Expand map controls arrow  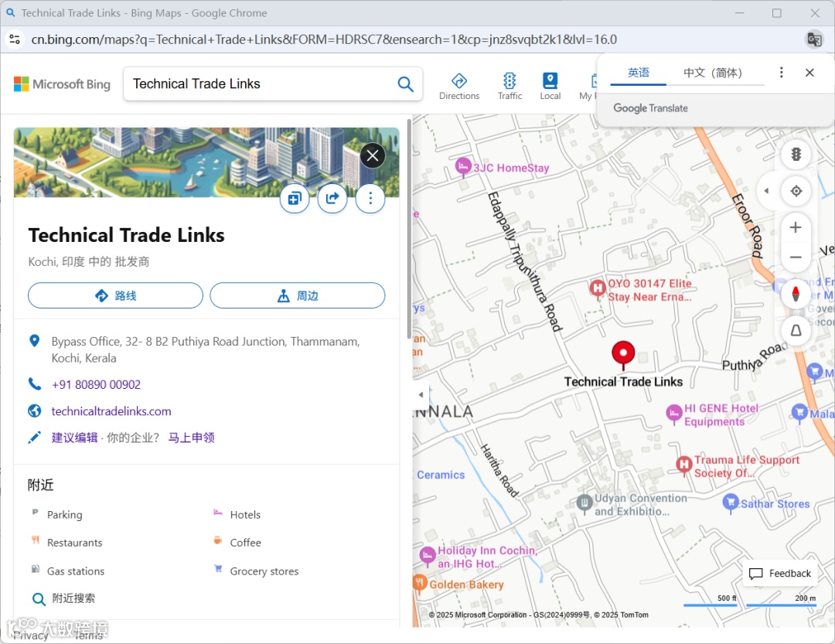[x=766, y=191]
